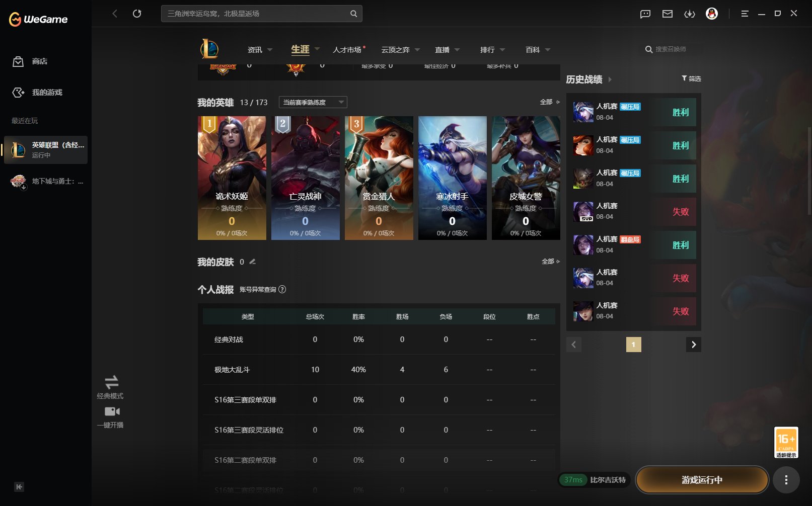Click 账号异常查询 link
The width and height of the screenshot is (812, 506).
pyautogui.click(x=258, y=289)
